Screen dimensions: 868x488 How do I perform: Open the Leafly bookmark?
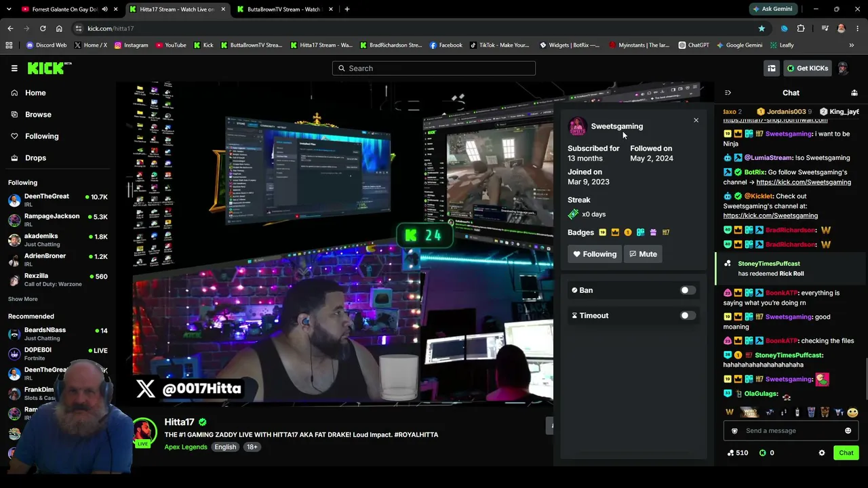coord(782,45)
